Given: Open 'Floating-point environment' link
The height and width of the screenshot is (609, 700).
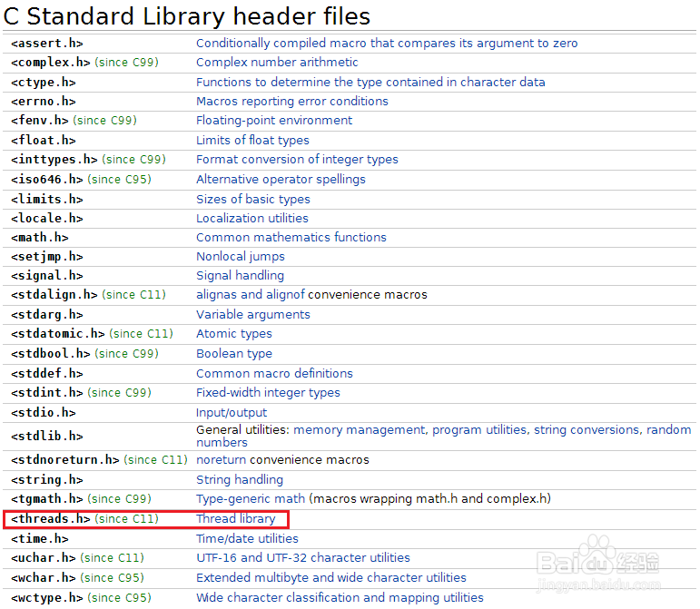Looking at the screenshot, I should 274,121.
